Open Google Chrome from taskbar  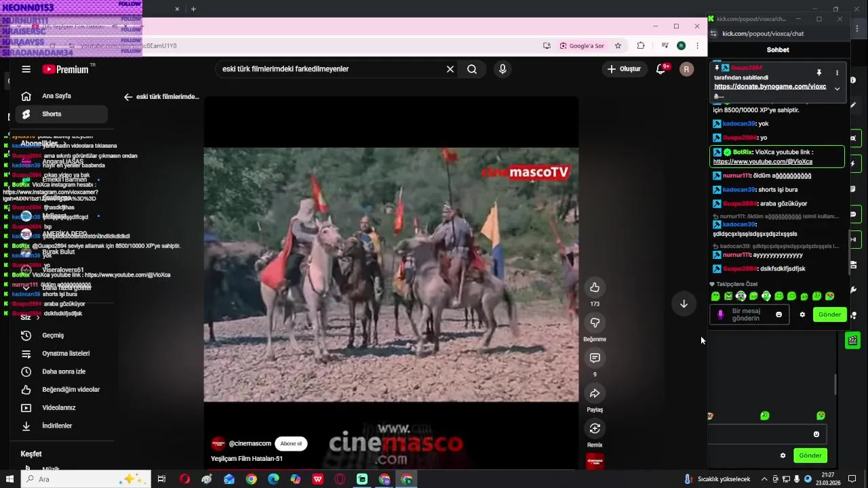coord(252,479)
